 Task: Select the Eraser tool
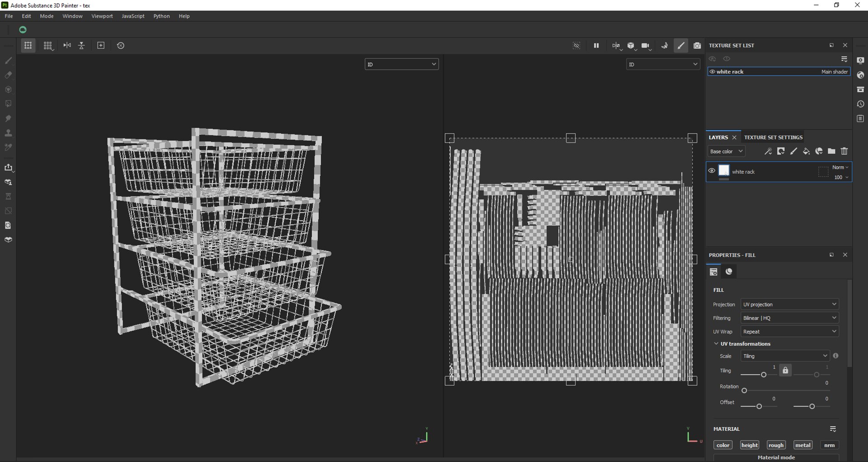pyautogui.click(x=8, y=75)
